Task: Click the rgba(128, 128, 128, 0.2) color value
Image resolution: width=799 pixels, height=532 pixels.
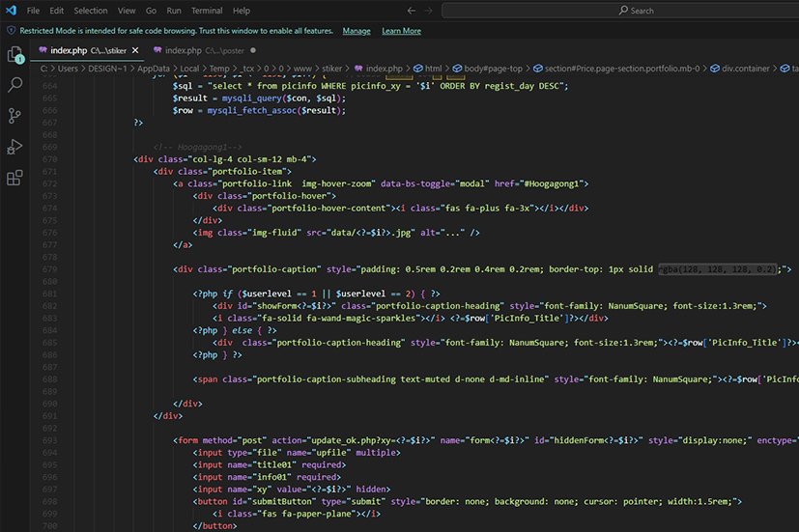Action: [719, 269]
